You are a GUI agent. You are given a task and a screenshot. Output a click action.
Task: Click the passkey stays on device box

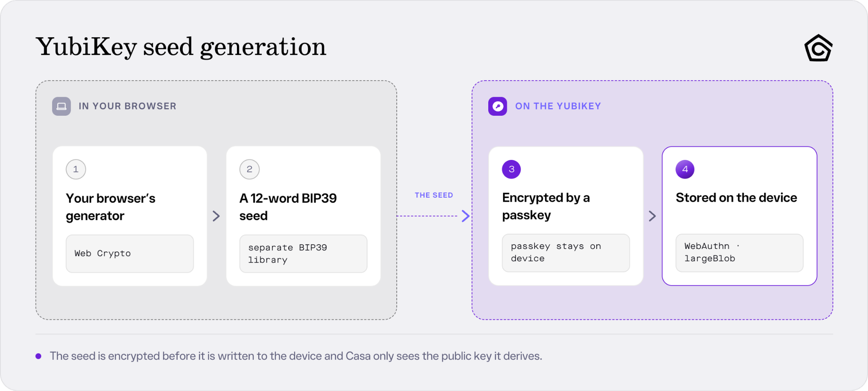pyautogui.click(x=566, y=253)
